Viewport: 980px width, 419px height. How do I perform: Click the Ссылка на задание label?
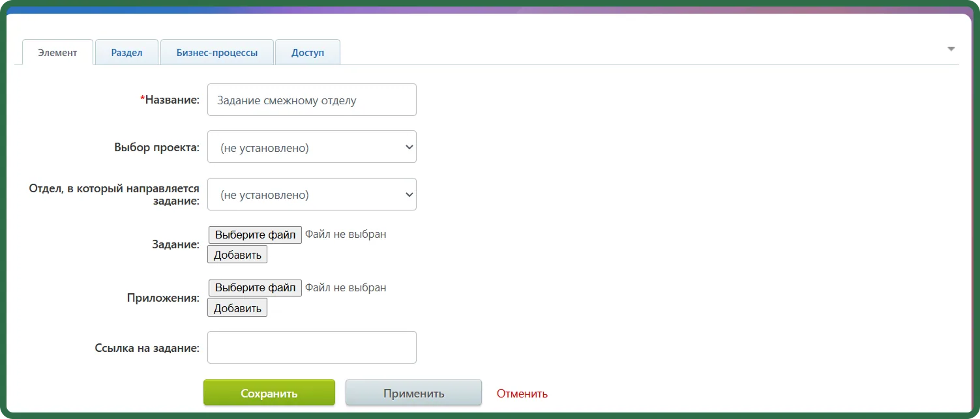(147, 348)
